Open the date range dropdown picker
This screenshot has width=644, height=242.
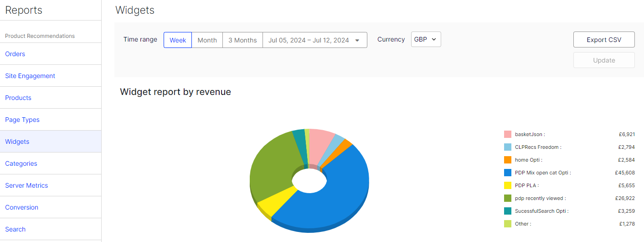click(314, 40)
